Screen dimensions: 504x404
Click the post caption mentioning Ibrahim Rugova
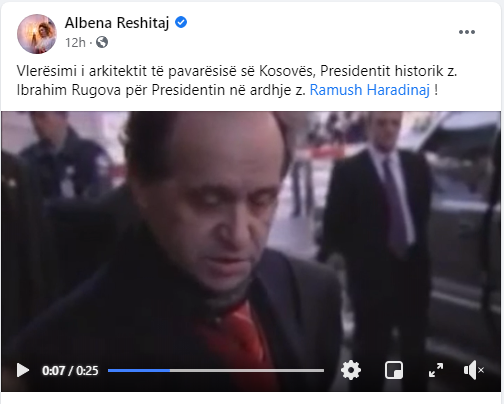236,80
